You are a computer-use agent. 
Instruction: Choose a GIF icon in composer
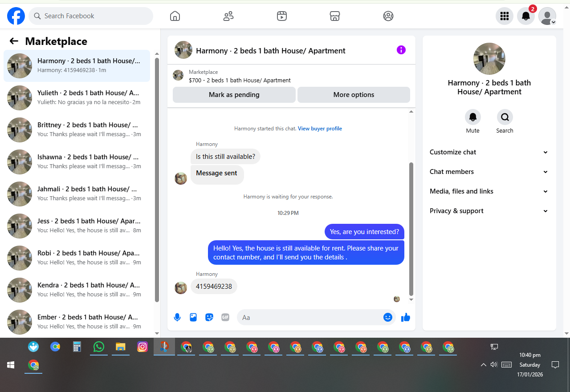pos(225,317)
